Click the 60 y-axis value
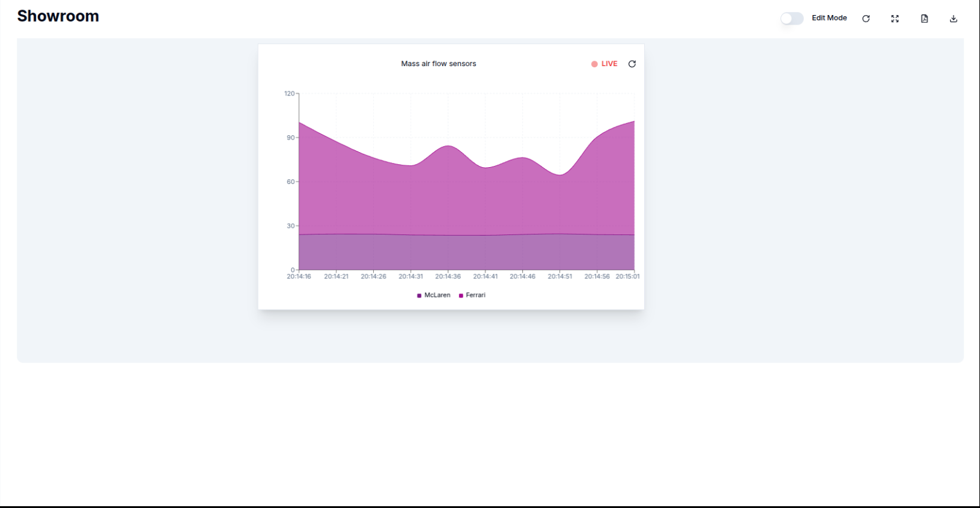 (291, 182)
